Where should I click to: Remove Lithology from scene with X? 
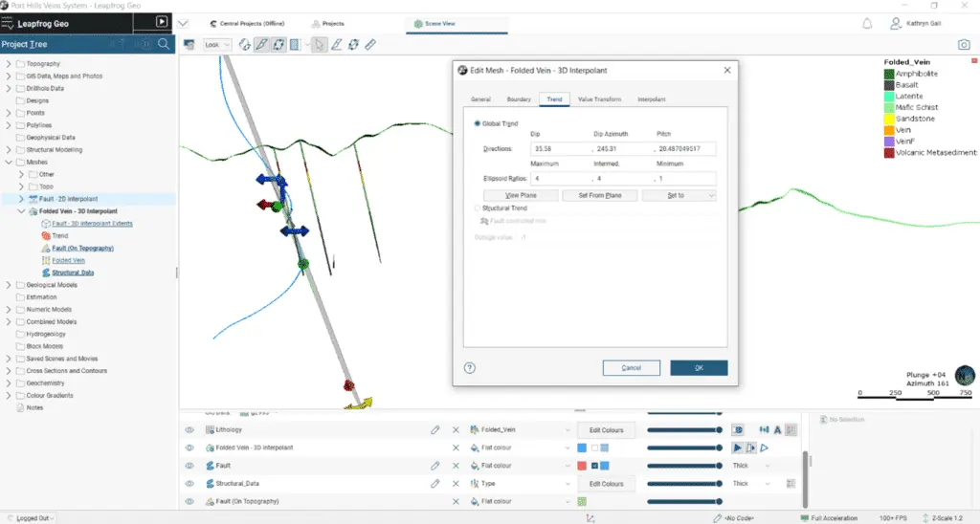click(x=456, y=429)
